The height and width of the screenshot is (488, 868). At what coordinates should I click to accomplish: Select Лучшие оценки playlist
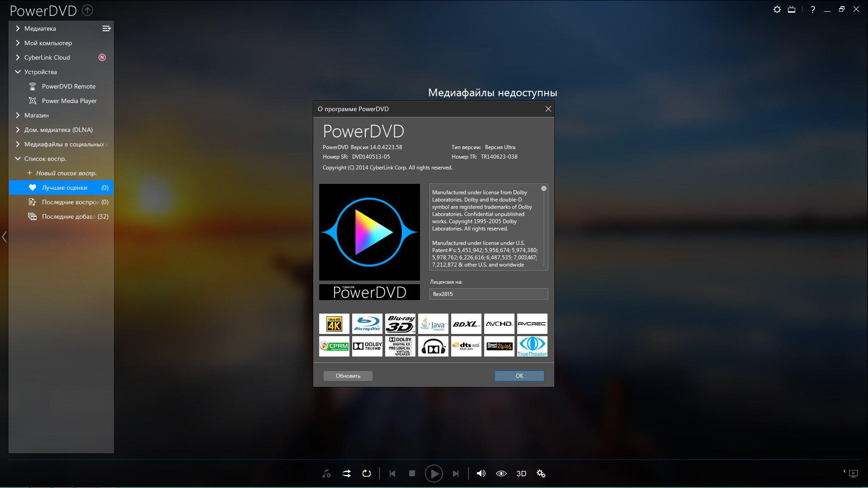point(61,188)
